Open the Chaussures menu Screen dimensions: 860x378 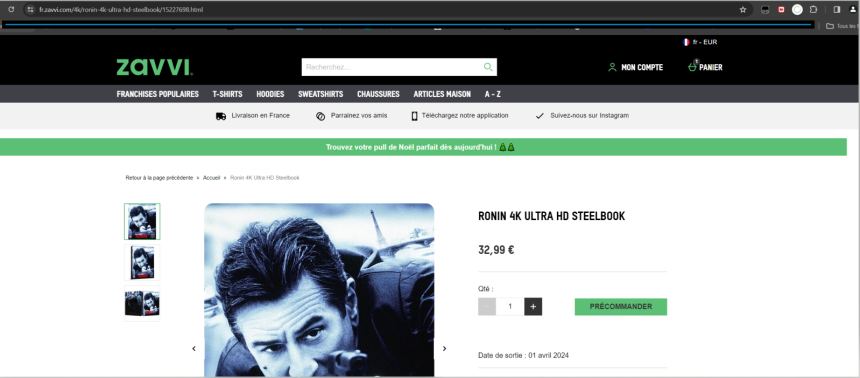tap(378, 94)
